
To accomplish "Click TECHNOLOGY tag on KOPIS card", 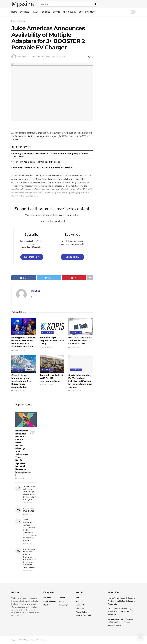I will click(x=47, y=332).
